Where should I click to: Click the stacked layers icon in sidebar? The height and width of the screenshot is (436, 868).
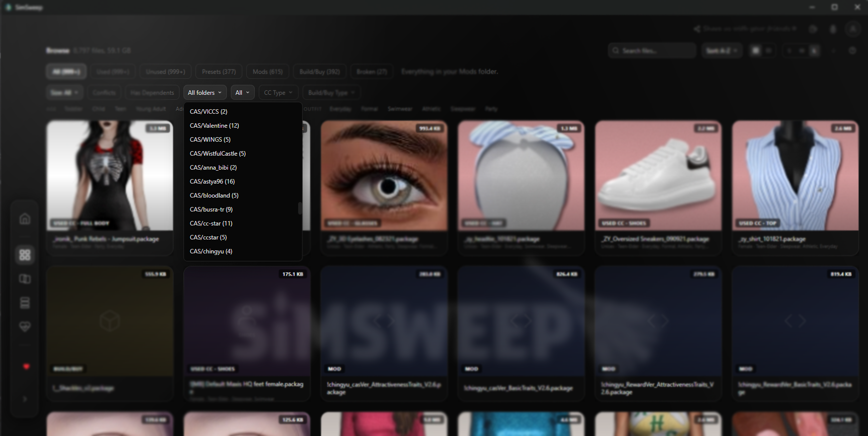tap(25, 303)
